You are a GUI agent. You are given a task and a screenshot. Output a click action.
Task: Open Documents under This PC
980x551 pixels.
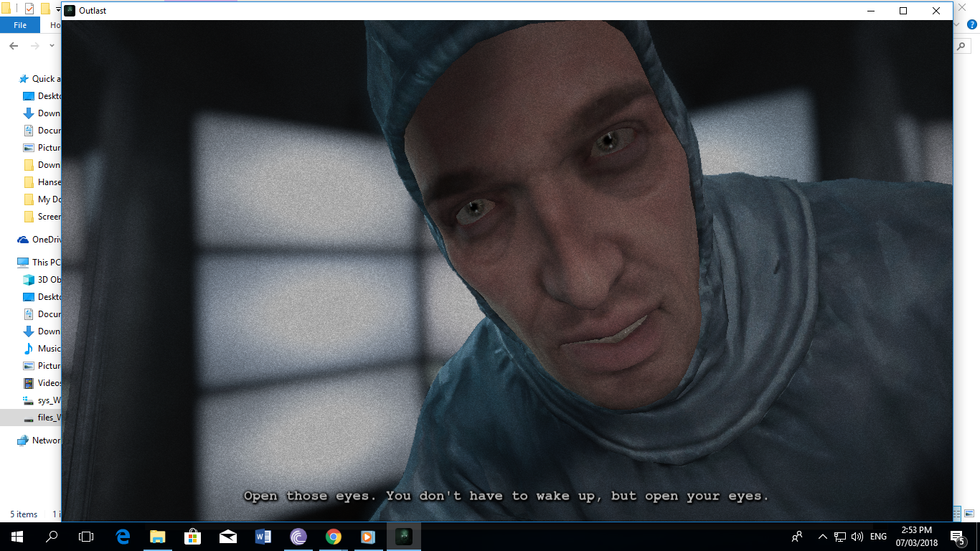(42, 314)
